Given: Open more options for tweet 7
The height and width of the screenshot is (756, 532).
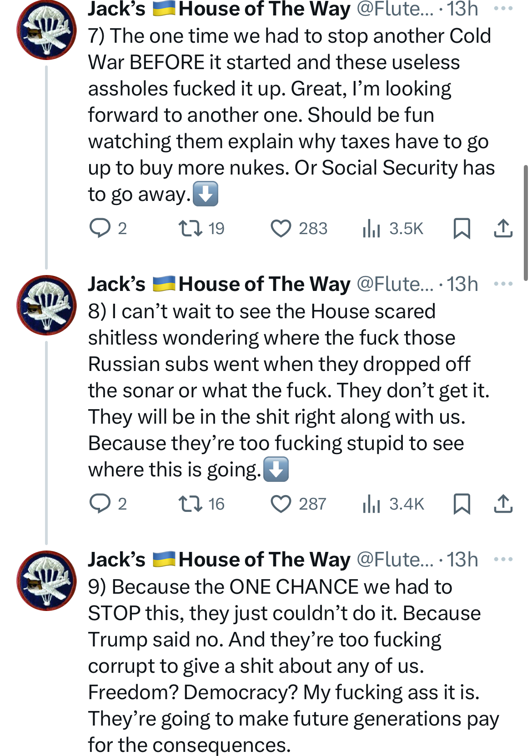Looking at the screenshot, I should tap(503, 9).
